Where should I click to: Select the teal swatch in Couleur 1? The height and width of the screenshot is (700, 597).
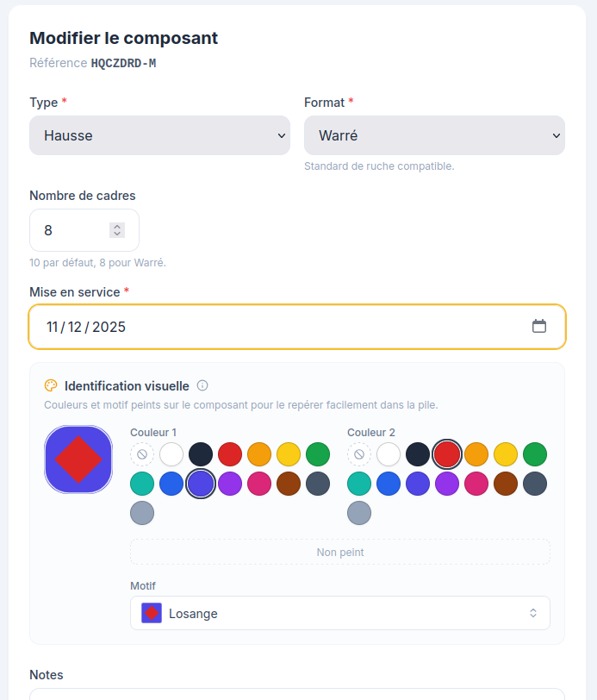(142, 484)
